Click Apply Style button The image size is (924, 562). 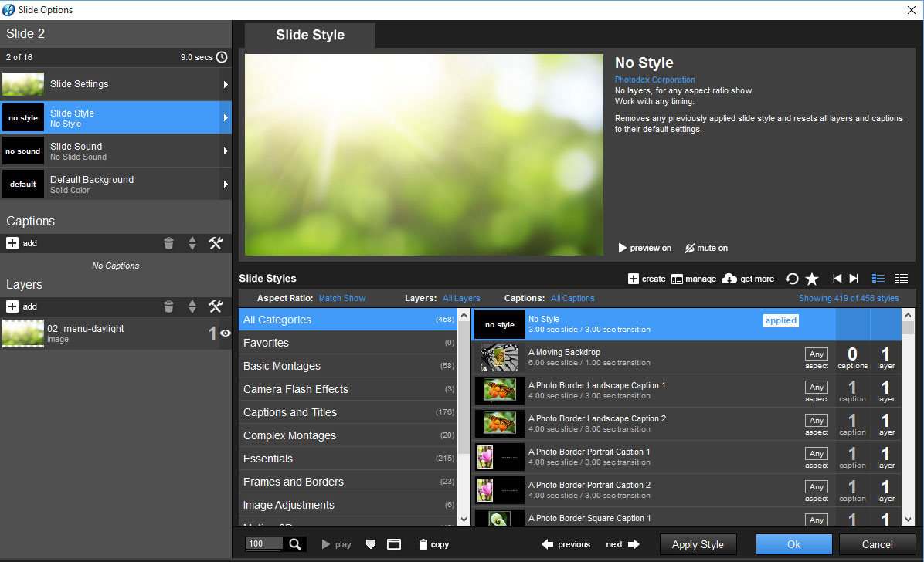coord(698,544)
